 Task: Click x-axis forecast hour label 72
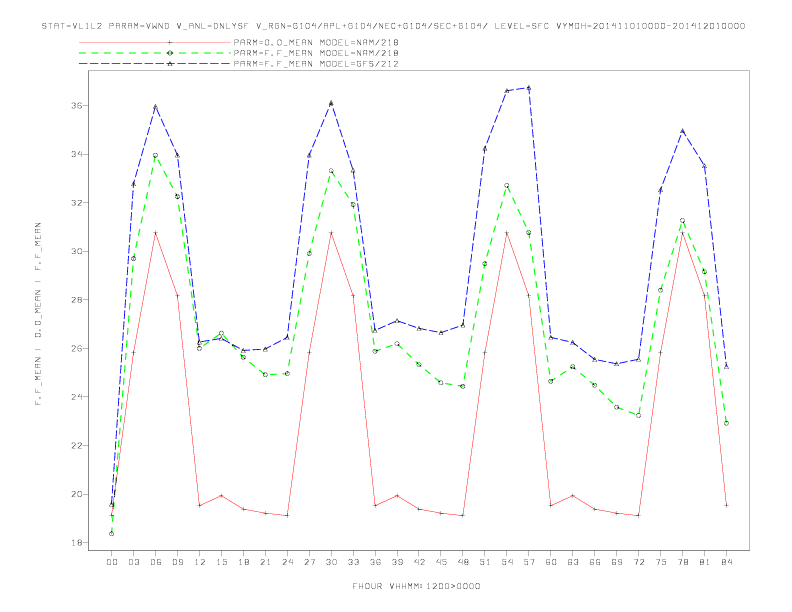638,562
